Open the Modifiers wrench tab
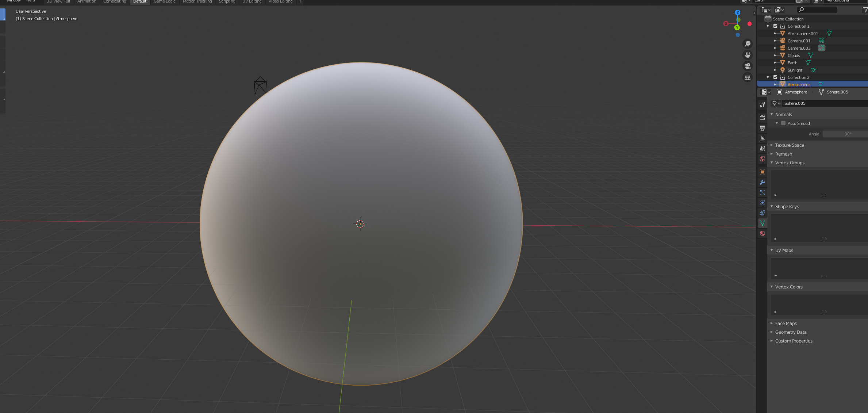868x413 pixels. point(762,182)
